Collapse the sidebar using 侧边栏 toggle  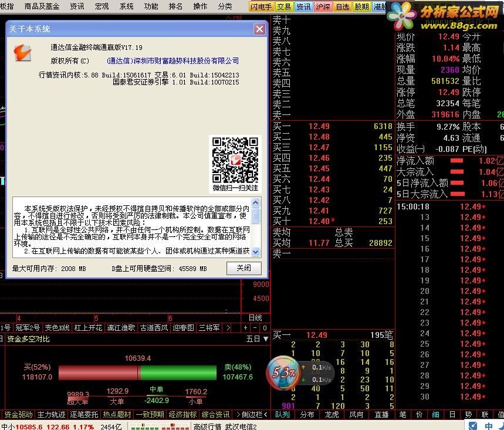coord(252,415)
